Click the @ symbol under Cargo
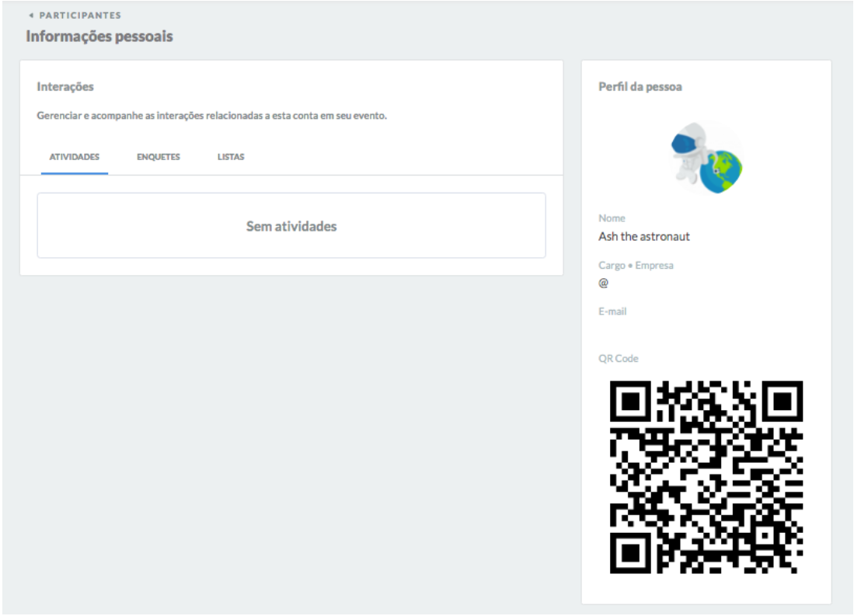Screen dimensions: 854x616 (604, 283)
